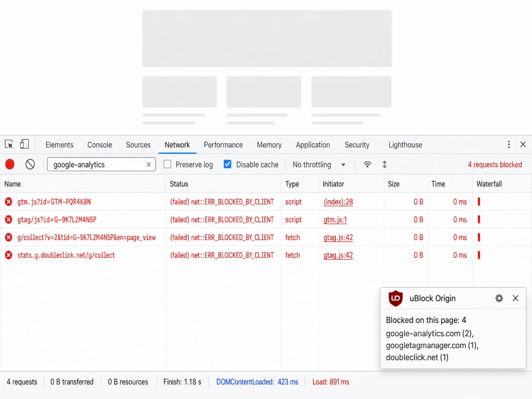
Task: Open the Sources tab
Action: (x=138, y=145)
